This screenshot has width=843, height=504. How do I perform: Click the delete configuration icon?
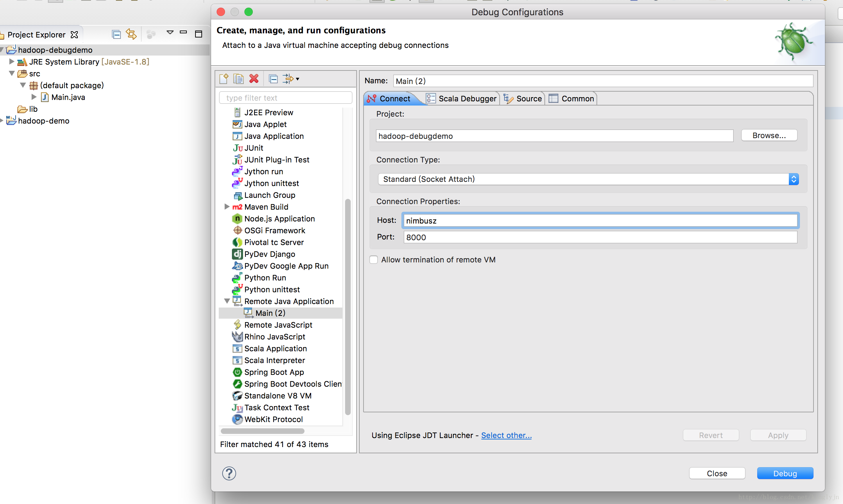pyautogui.click(x=253, y=78)
